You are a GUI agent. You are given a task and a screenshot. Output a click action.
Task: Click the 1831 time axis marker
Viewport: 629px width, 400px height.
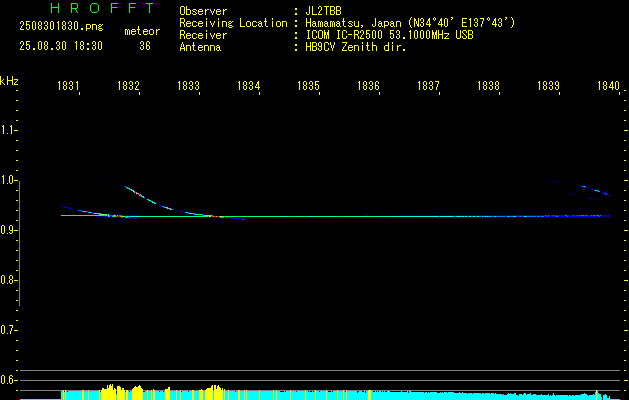[68, 86]
